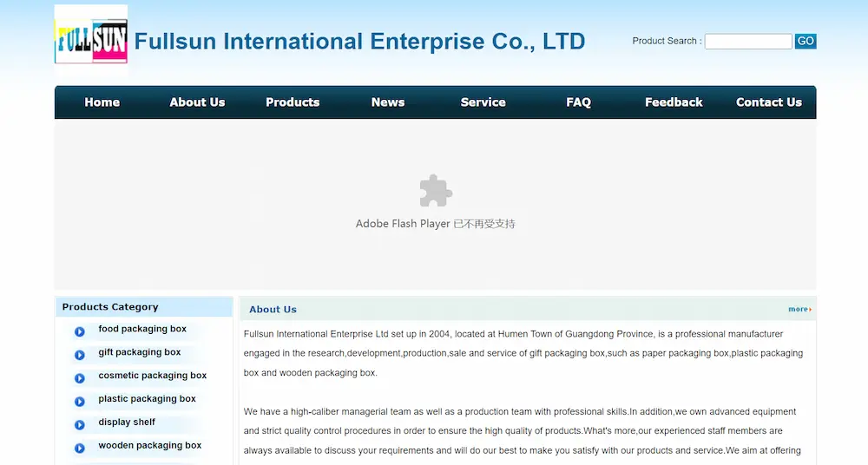Open gift packaging box category
The height and width of the screenshot is (465, 868).
(140, 352)
